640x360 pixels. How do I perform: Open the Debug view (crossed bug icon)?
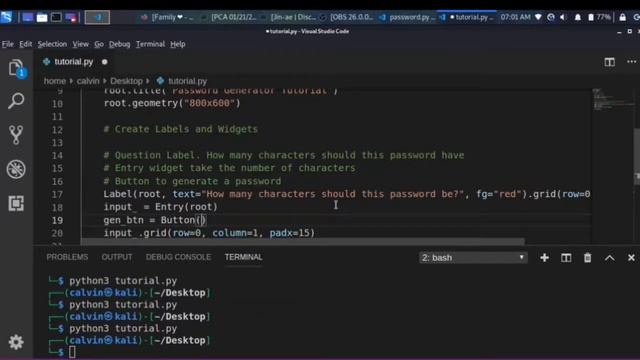pos(16,169)
